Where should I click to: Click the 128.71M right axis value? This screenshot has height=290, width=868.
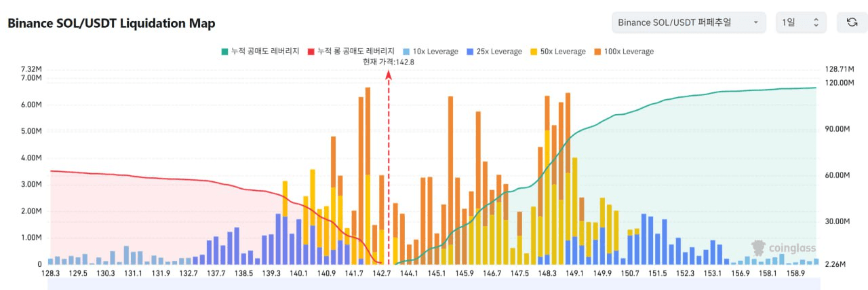click(x=839, y=69)
